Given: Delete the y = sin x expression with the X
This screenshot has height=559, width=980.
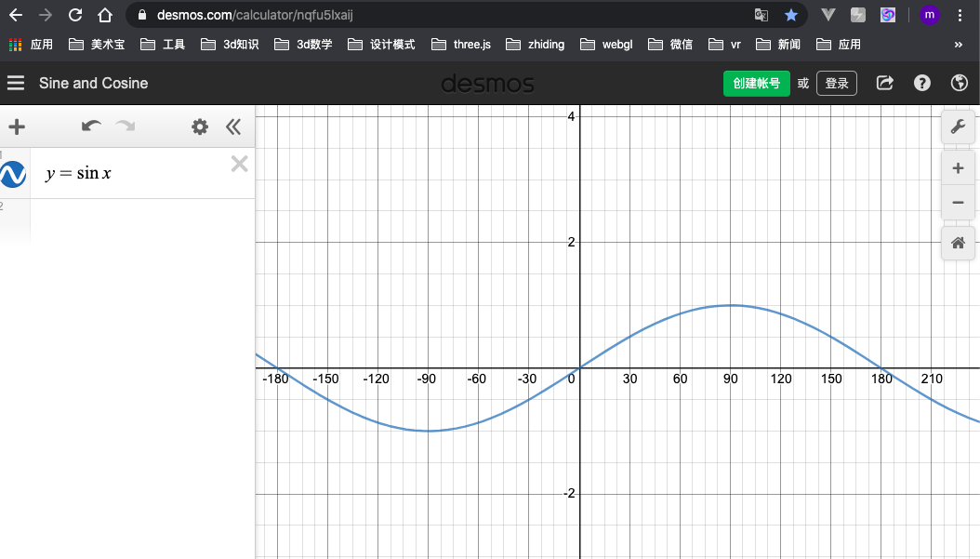Looking at the screenshot, I should click(239, 164).
